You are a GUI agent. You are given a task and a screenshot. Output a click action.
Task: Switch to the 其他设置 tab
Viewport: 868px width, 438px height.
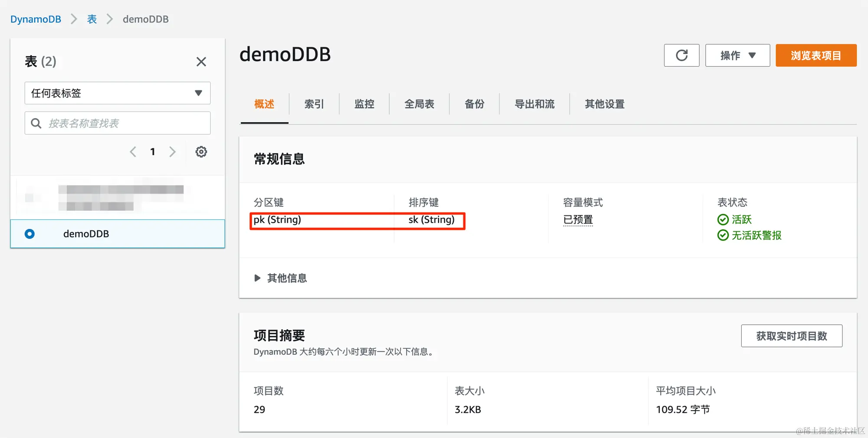click(605, 104)
